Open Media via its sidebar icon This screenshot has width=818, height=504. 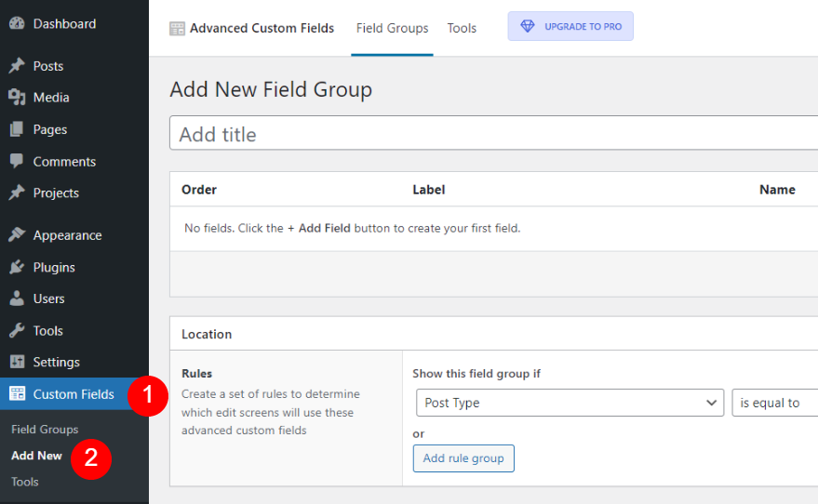pos(17,98)
